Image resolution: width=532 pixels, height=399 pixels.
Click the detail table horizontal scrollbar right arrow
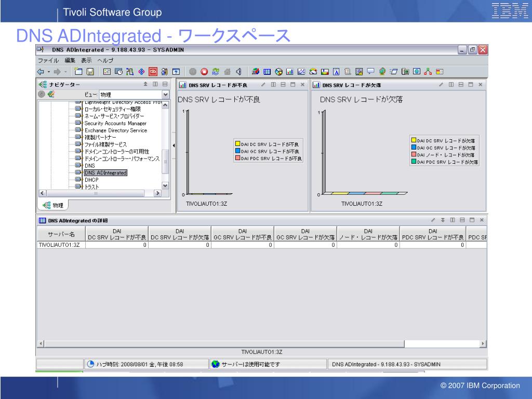tap(483, 344)
